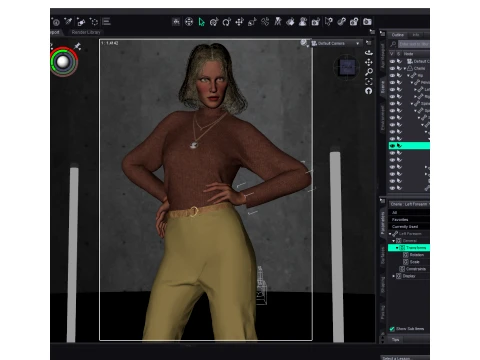Select the All parameters filter
This screenshot has height=360, width=480.
pyautogui.click(x=409, y=212)
